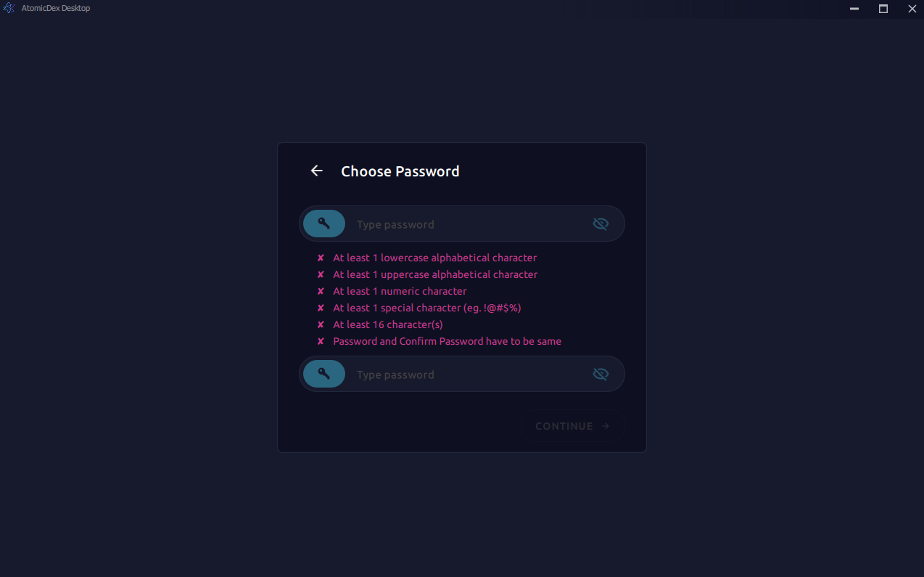Image resolution: width=924 pixels, height=577 pixels.
Task: Reveal the confirm password field contents
Action: coord(601,374)
